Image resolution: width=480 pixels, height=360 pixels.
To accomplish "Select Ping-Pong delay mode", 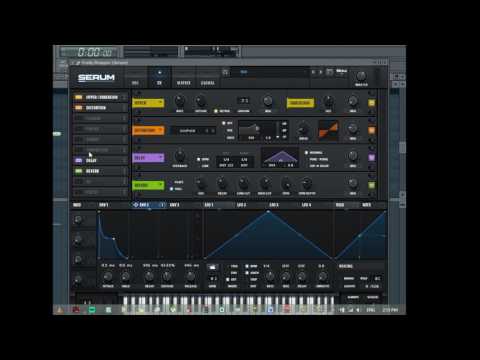I will tap(319, 159).
